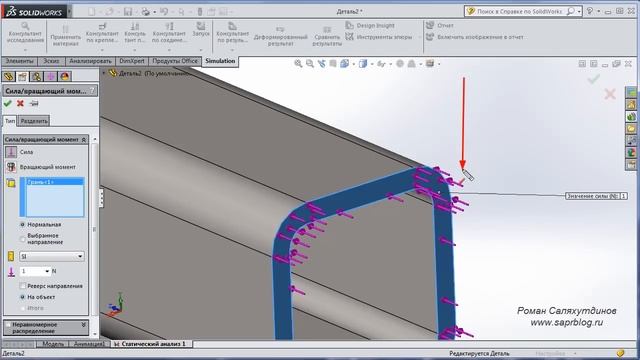This screenshot has height=360, width=640.
Task: Click the Undo icon in the title bar
Action: click(164, 11)
